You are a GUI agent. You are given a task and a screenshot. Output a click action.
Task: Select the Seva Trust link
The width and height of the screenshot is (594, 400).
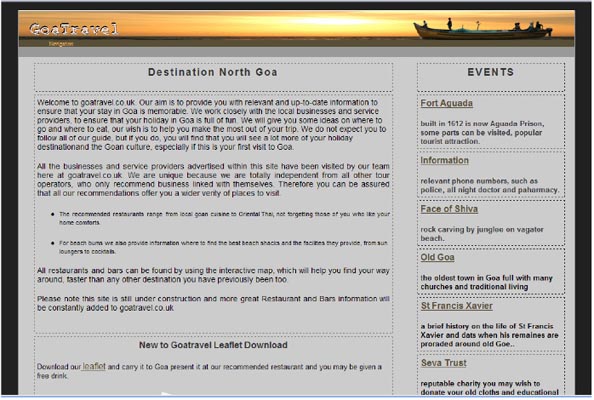pyautogui.click(x=444, y=363)
